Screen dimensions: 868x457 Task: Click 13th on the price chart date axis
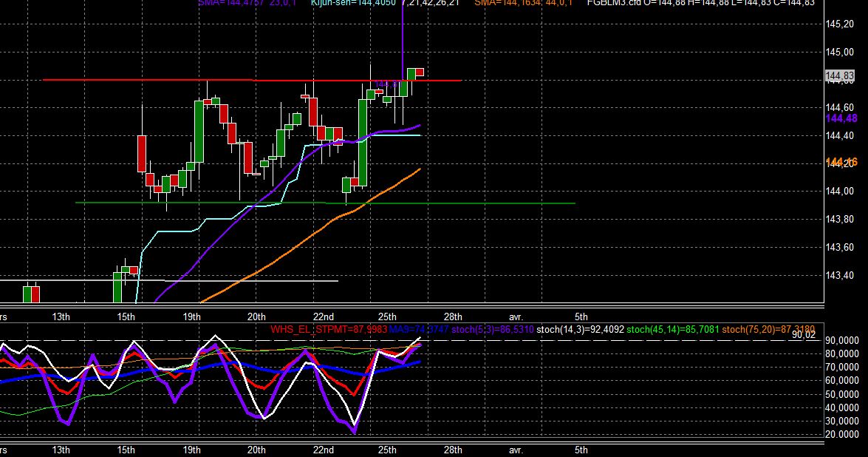[x=61, y=316]
